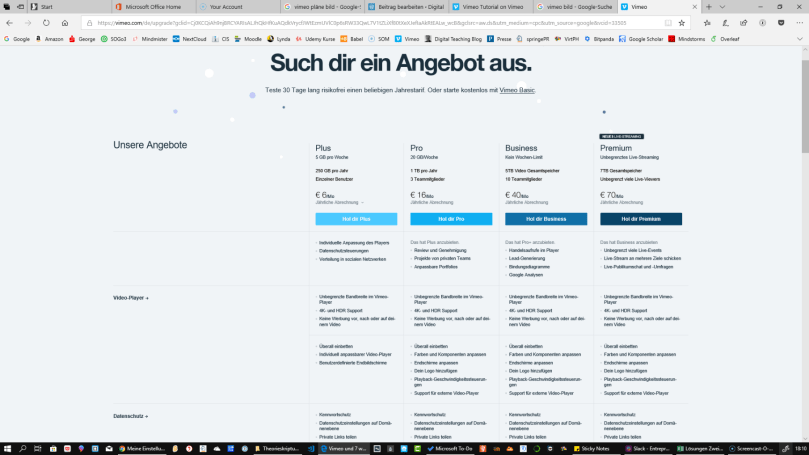Open the George bookmark
This screenshot has width=809, height=455.
pyautogui.click(x=82, y=39)
